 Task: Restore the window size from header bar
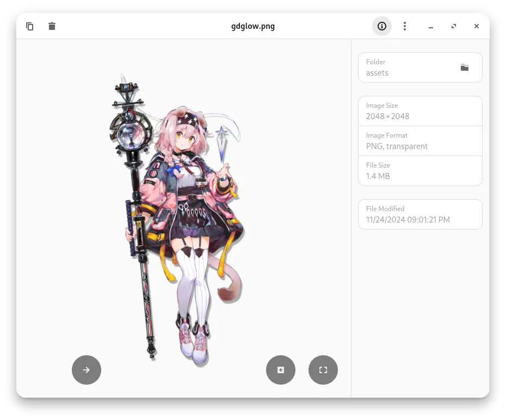pyautogui.click(x=454, y=26)
